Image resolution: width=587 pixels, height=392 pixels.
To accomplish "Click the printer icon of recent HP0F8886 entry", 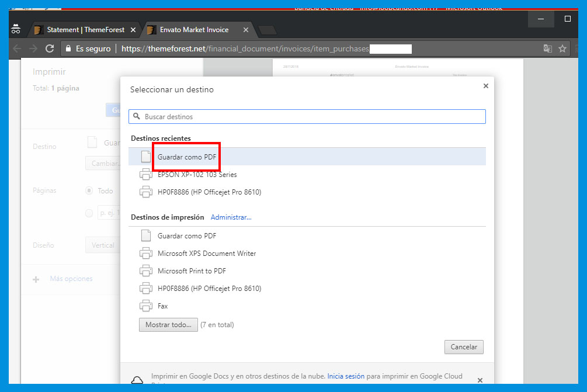I will 146,192.
